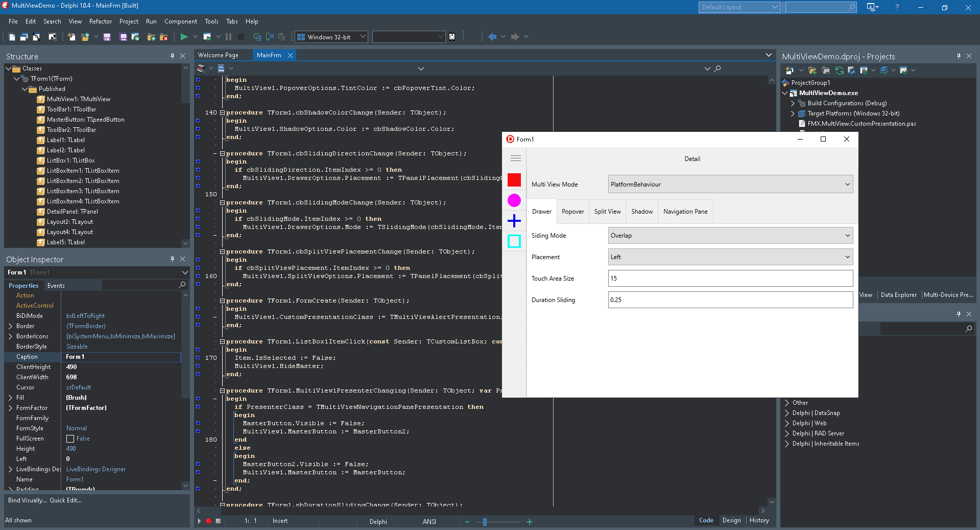Click the green Run play button

[x=184, y=37]
